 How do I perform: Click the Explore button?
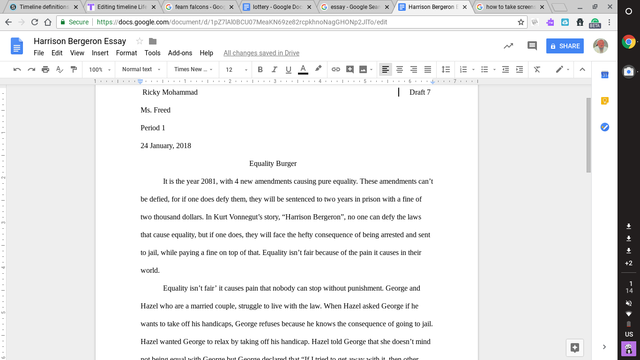coord(575,348)
